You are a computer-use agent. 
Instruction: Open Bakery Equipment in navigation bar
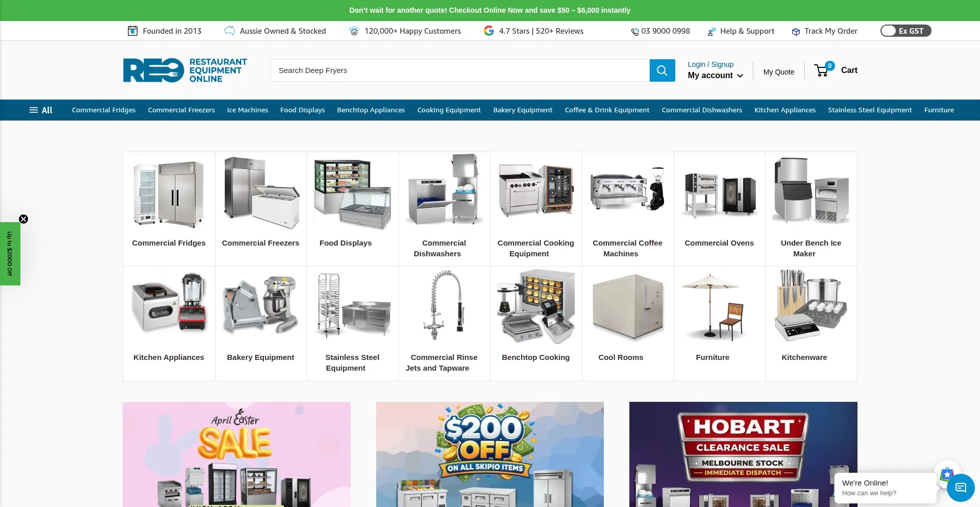pyautogui.click(x=523, y=110)
